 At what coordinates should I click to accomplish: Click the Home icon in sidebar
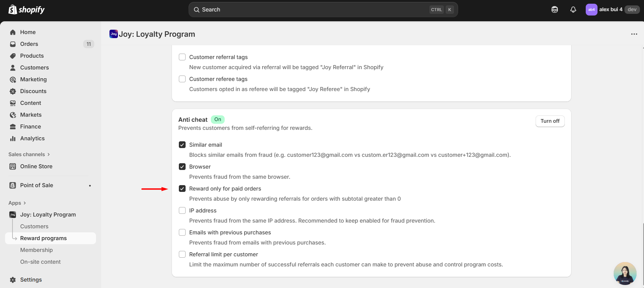(13, 32)
